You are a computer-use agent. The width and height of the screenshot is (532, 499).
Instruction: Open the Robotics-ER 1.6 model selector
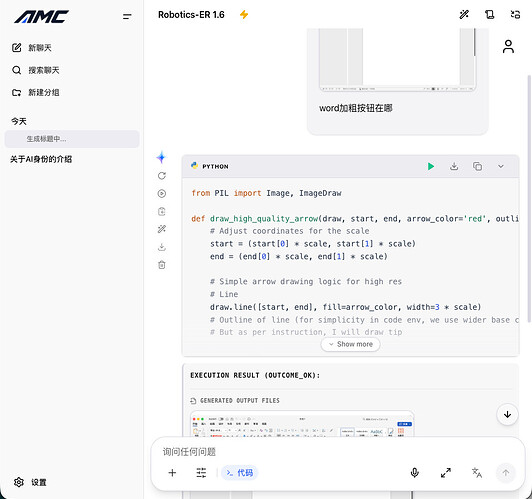click(191, 15)
